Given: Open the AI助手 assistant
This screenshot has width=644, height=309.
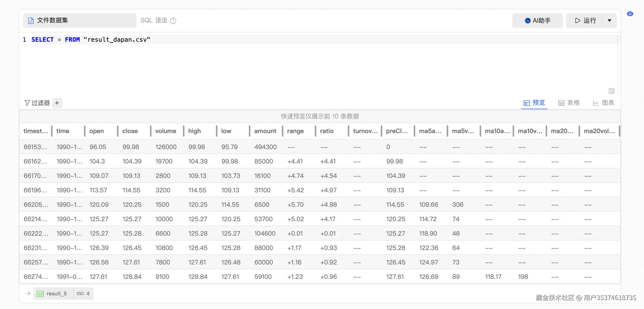Looking at the screenshot, I should [x=537, y=21].
